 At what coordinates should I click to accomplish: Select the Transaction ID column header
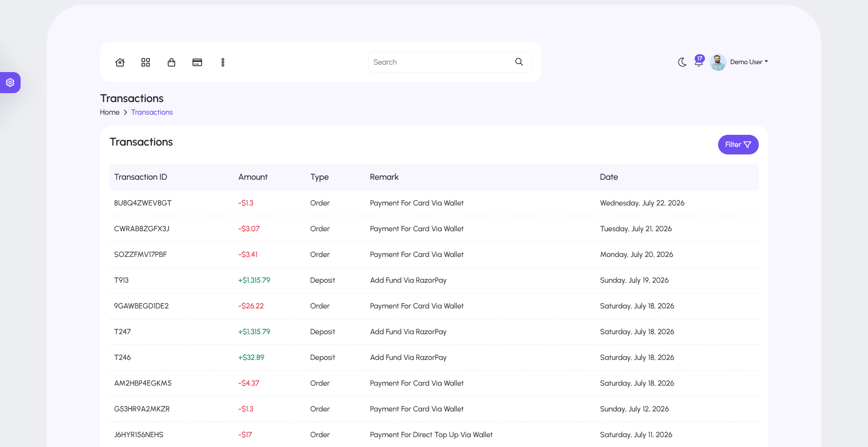click(141, 177)
